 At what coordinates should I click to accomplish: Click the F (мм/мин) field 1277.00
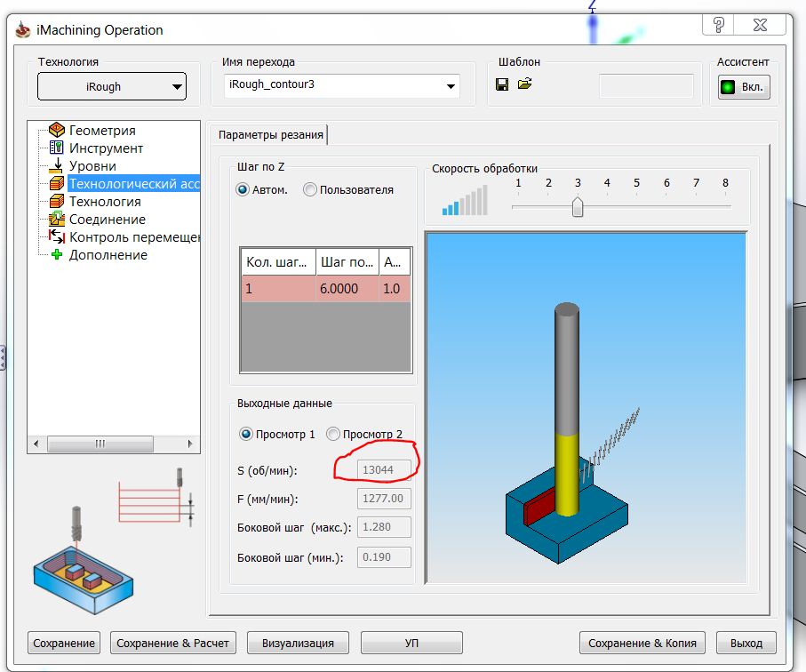[384, 498]
